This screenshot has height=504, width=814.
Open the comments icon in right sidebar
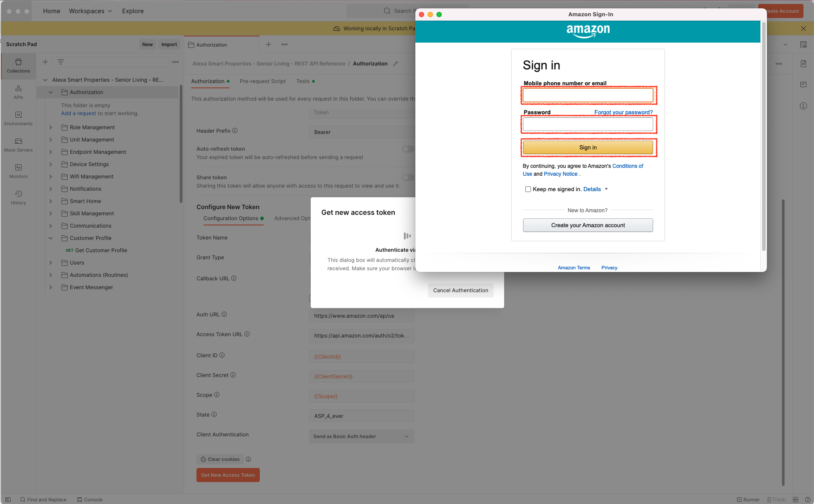coord(803,85)
